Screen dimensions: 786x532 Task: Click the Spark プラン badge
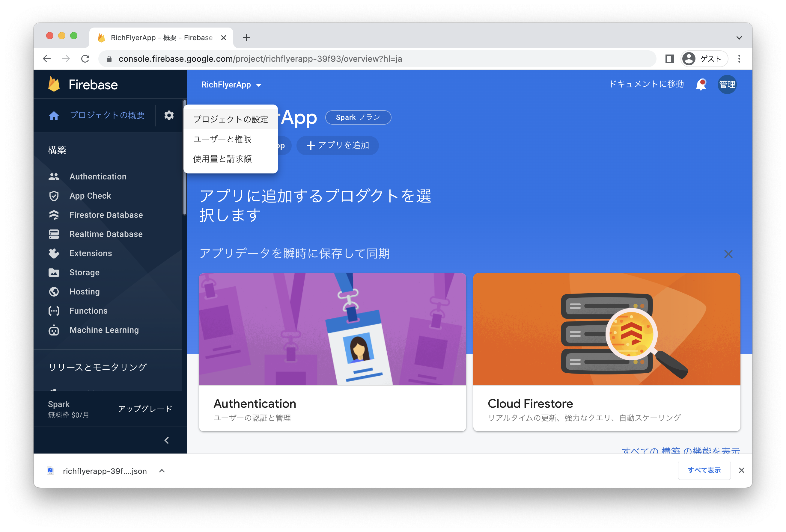358,117
